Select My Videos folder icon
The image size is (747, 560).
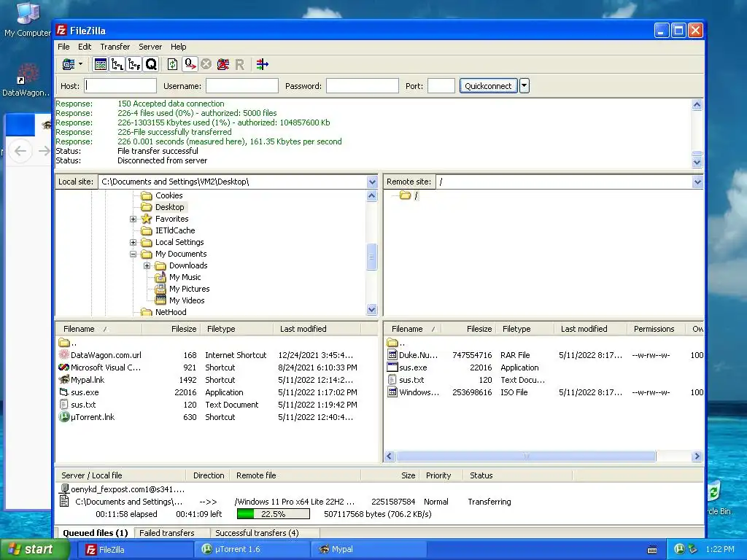(160, 300)
